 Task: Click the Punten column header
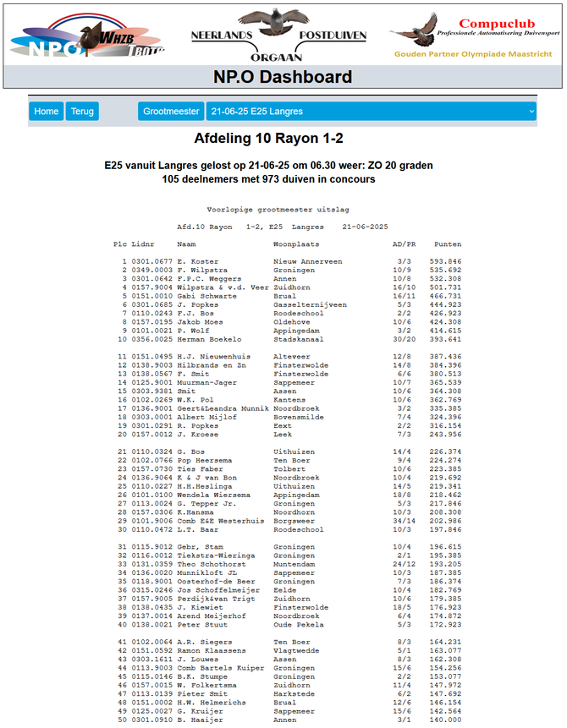(448, 244)
